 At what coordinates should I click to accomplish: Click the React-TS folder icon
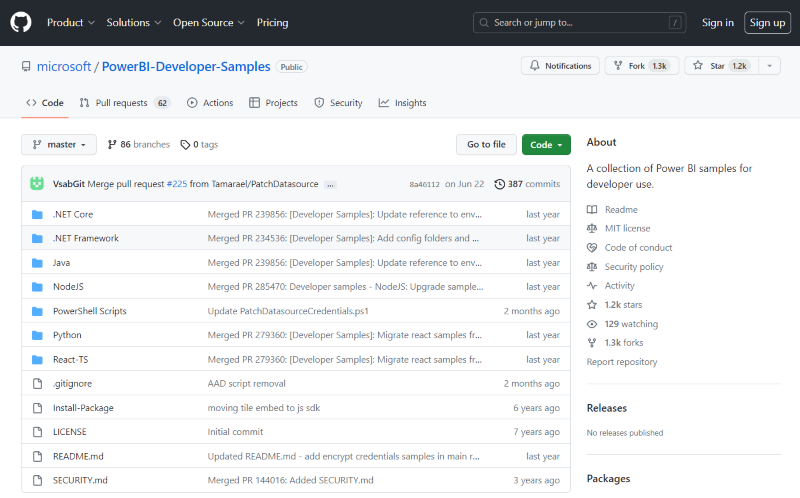pos(37,360)
